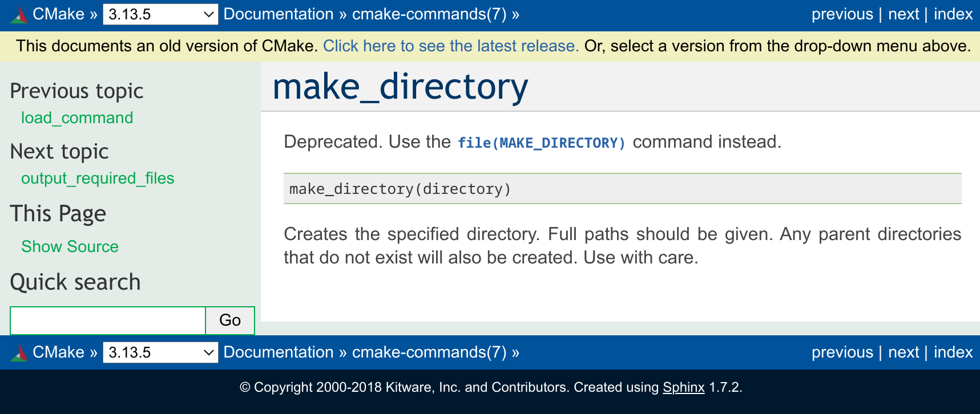This screenshot has width=980, height=414.
Task: Open the index from the top bar
Action: (x=953, y=14)
